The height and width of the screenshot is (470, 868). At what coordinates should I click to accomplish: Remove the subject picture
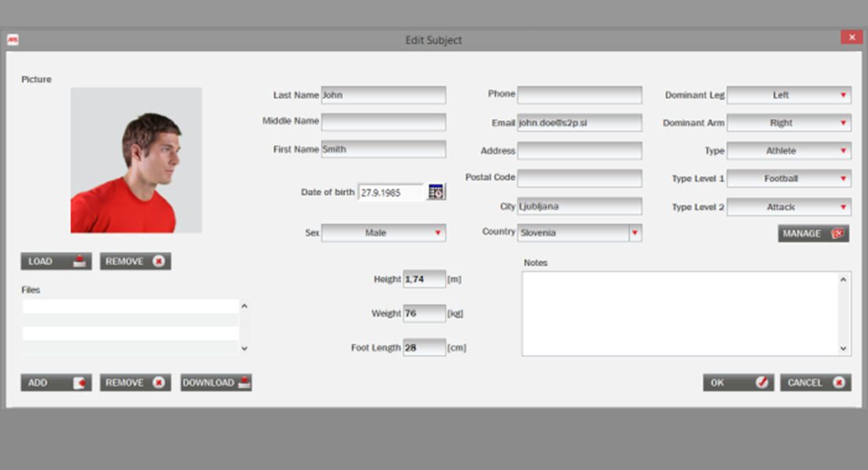(135, 262)
